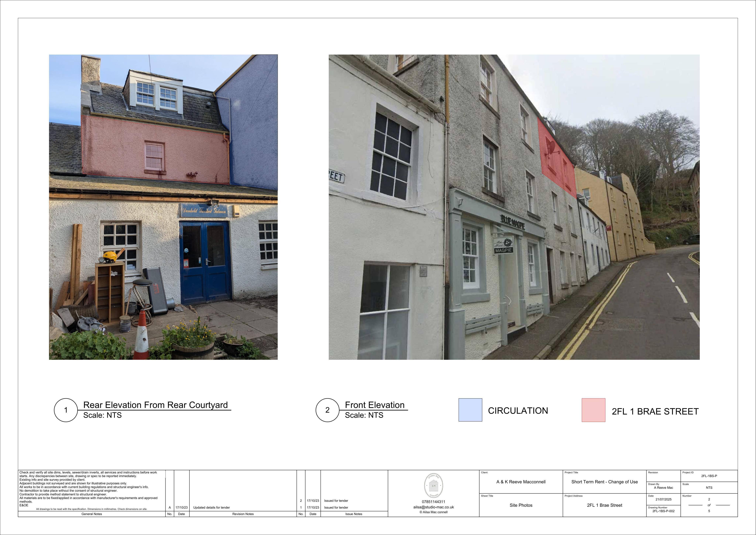Viewport: 756px width, 535px height.
Task: Select drawing number '2FL-1BS-P-002'
Action: 664,511
